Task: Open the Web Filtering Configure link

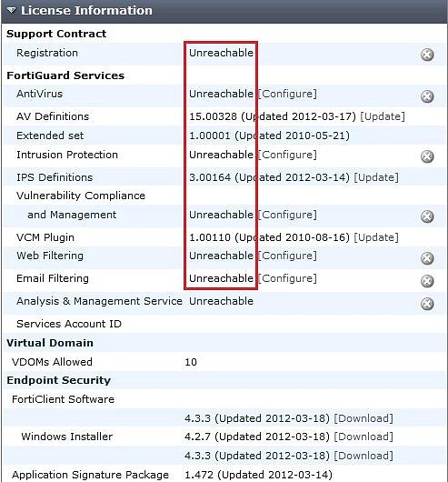Action: [x=287, y=256]
